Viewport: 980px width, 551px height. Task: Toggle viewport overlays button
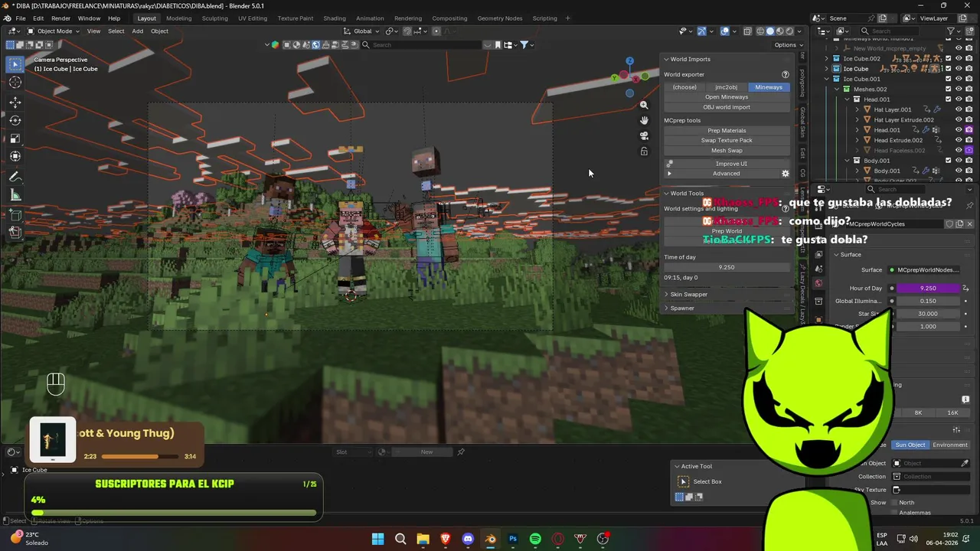[724, 31]
